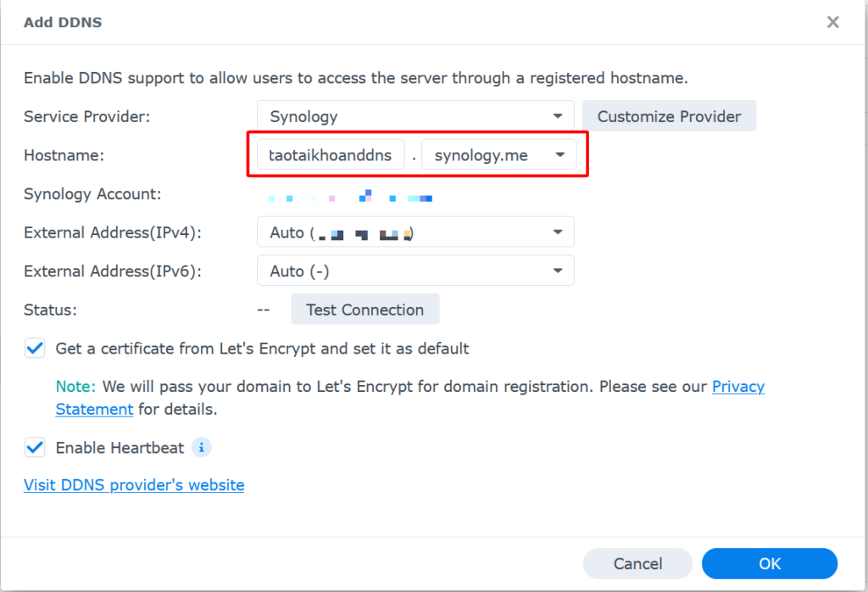Open the synology.me domain suffix selector
The image size is (868, 592).
coord(492,154)
